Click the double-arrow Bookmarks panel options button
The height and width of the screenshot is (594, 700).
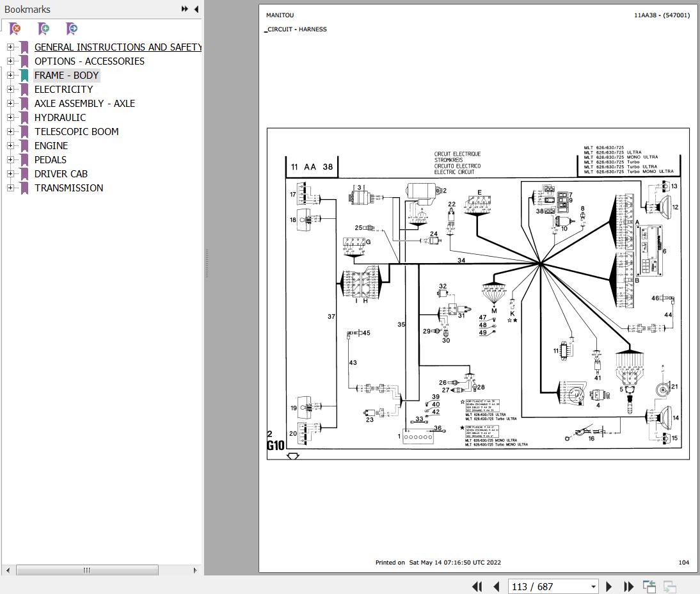point(184,9)
